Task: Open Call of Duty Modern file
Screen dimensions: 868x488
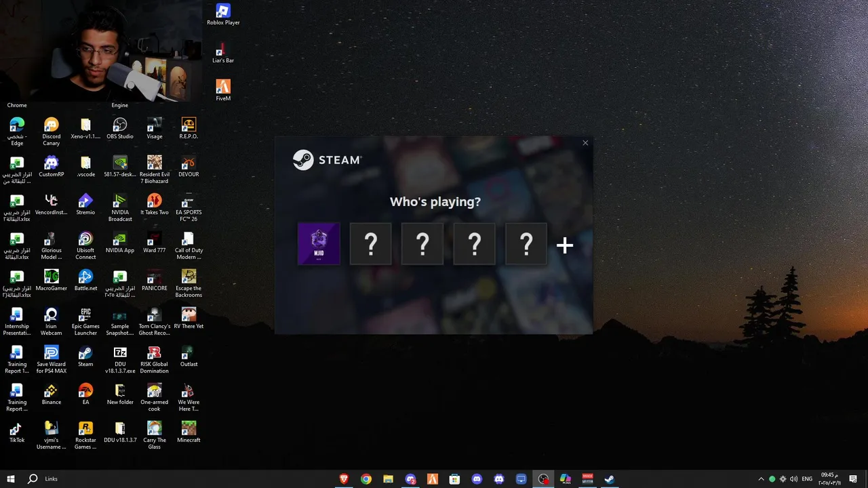Action: click(x=189, y=245)
